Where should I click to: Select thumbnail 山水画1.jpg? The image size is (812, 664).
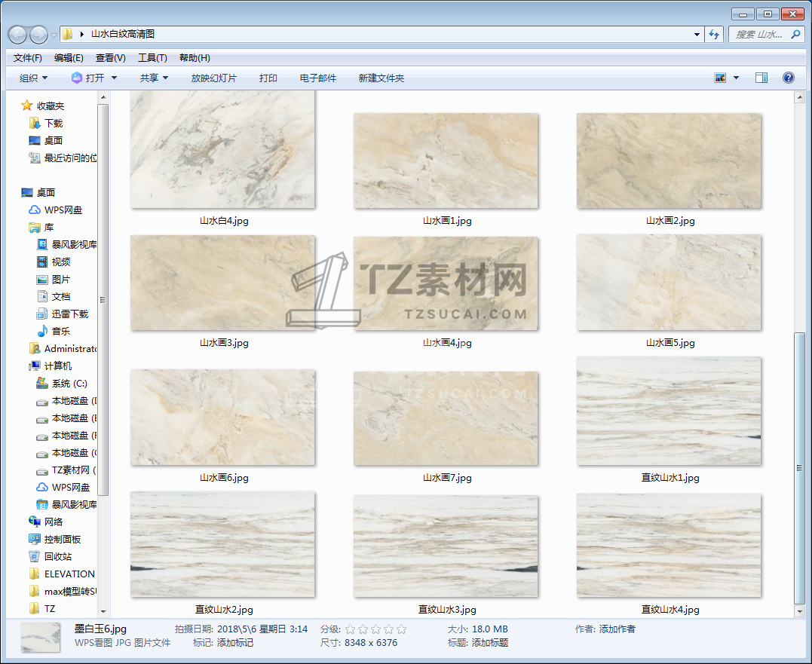click(x=446, y=161)
